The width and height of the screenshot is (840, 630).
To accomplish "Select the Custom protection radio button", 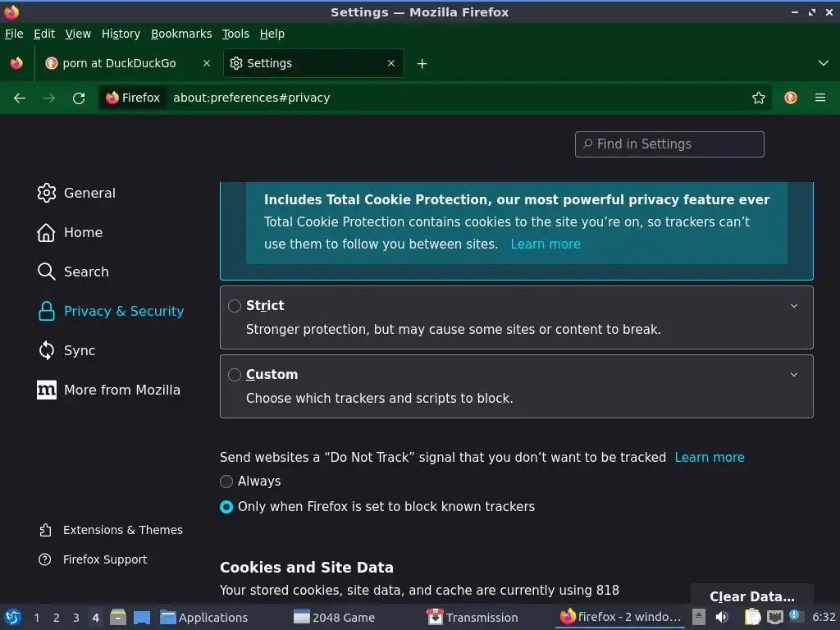I will click(x=235, y=375).
